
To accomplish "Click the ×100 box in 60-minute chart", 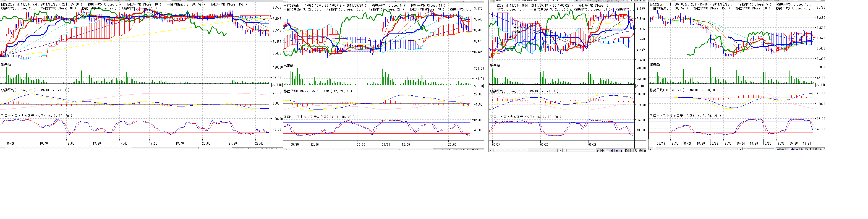I will (x=820, y=85).
